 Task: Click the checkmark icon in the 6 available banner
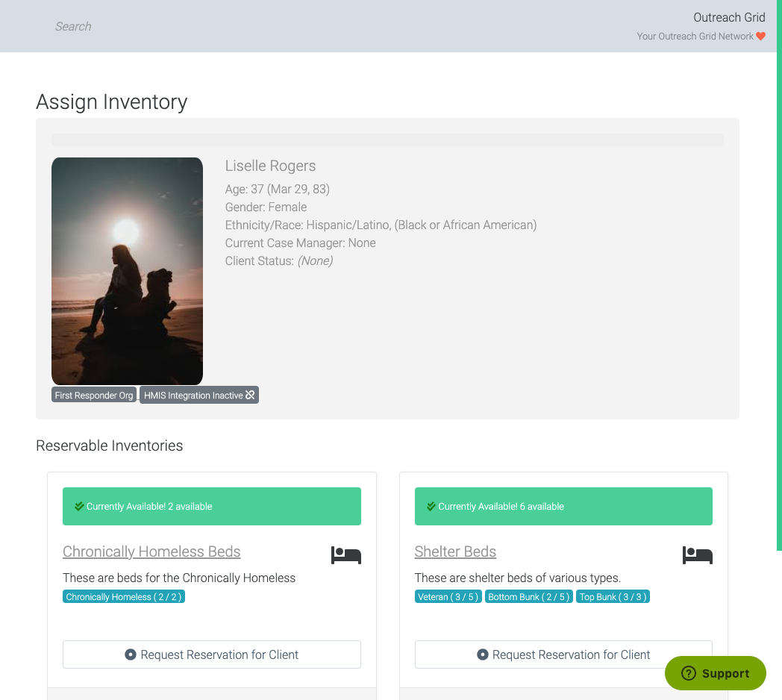pyautogui.click(x=431, y=506)
